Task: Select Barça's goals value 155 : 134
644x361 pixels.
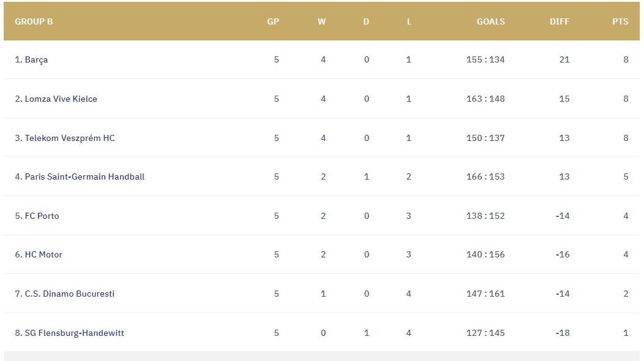Action: [485, 59]
